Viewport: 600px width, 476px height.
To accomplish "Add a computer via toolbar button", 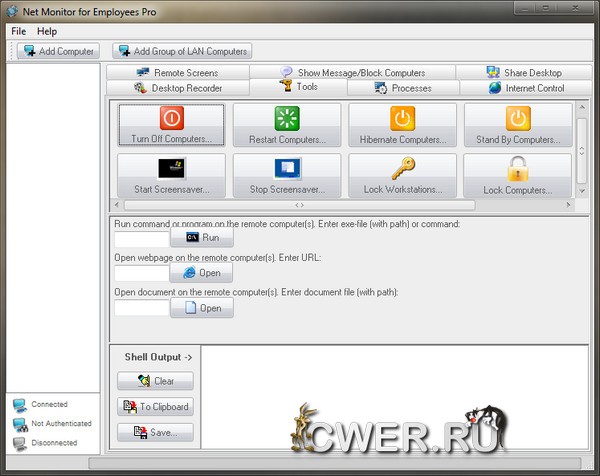I will pos(59,51).
